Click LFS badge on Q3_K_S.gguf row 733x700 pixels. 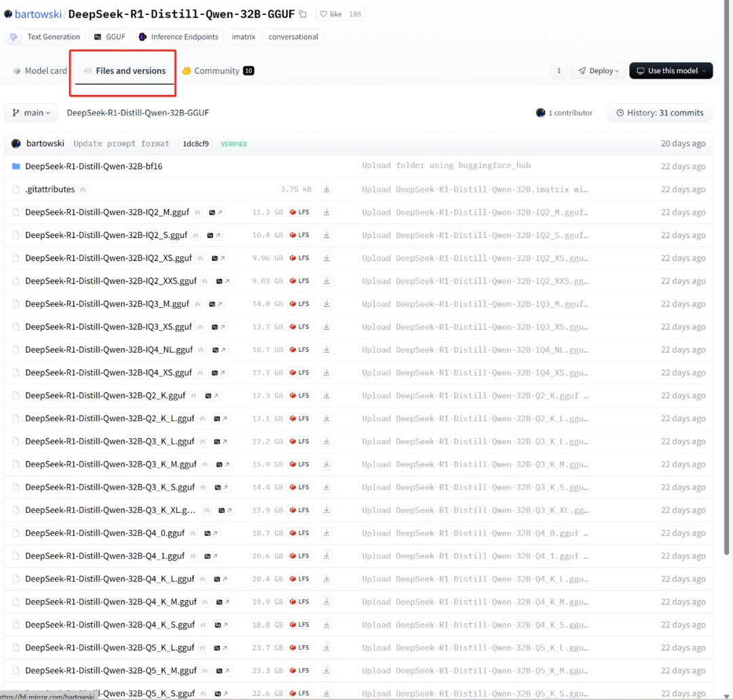[300, 488]
